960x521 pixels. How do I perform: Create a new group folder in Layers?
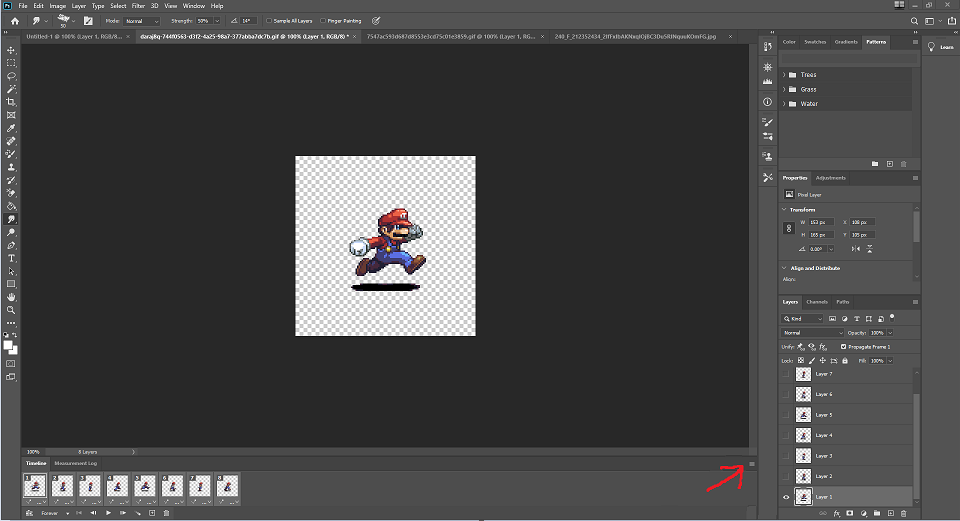(x=877, y=514)
